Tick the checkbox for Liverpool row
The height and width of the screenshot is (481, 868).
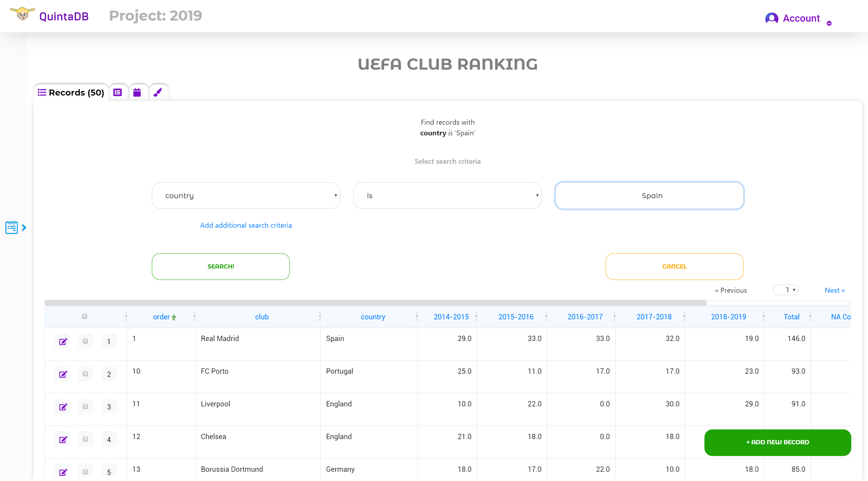[85, 406]
